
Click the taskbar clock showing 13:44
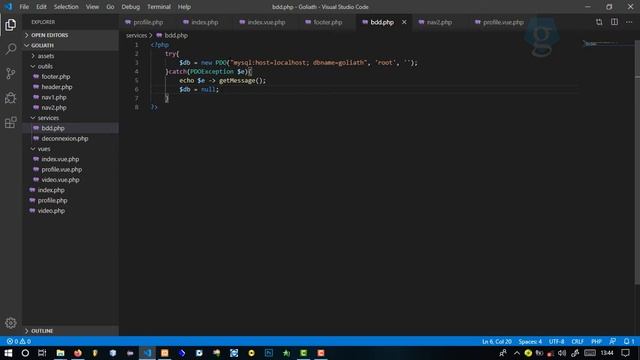tap(607, 353)
